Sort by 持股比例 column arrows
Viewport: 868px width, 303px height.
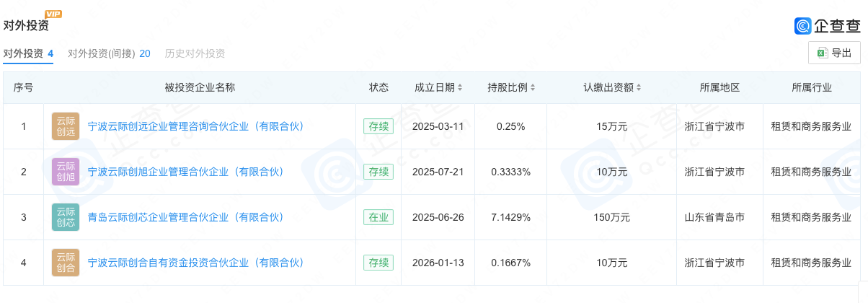point(533,88)
